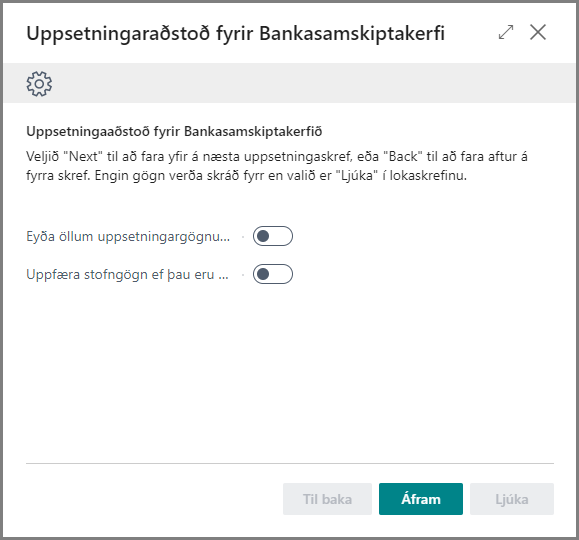Click the quoted word "Next" in the instructions
This screenshot has height=540, width=579.
[83, 157]
